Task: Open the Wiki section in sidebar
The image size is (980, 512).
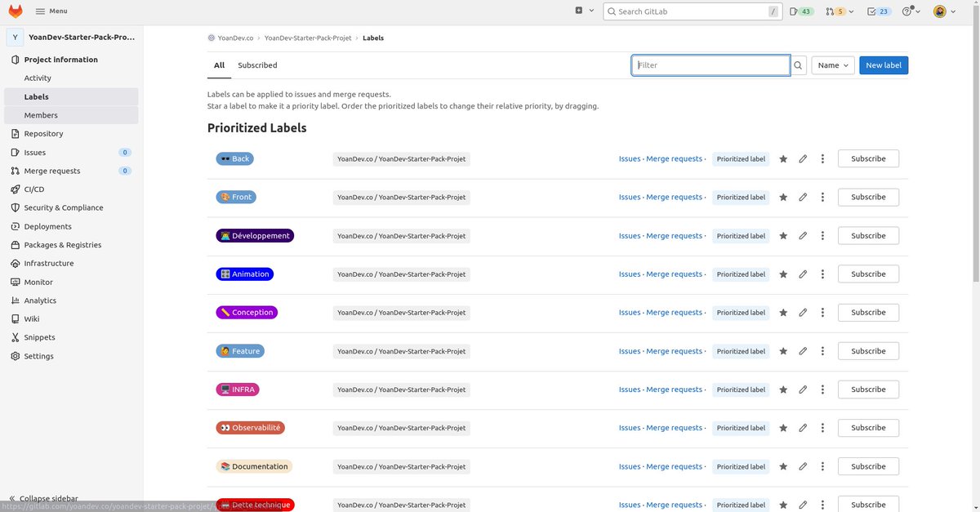Action: (31, 318)
